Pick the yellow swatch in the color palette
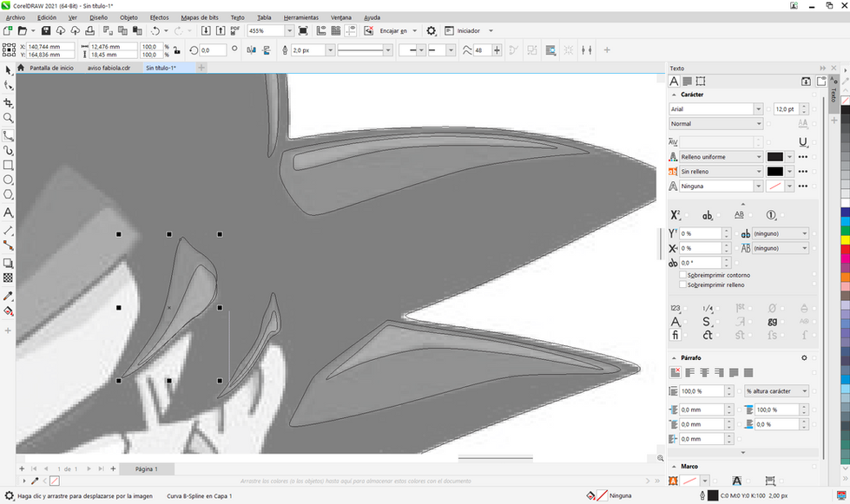Screen dimensions: 850x504 pos(845,239)
